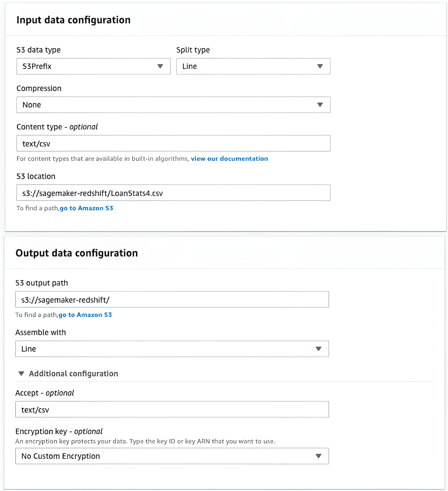Image resolution: width=448 pixels, height=491 pixels.
Task: Click the arrow icon in S3Prefix dropdown
Action: [x=160, y=66]
